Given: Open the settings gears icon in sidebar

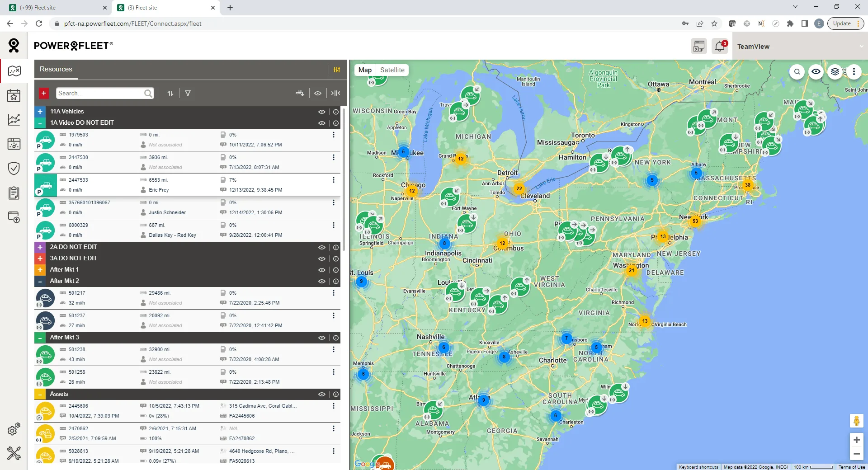Looking at the screenshot, I should (x=14, y=429).
